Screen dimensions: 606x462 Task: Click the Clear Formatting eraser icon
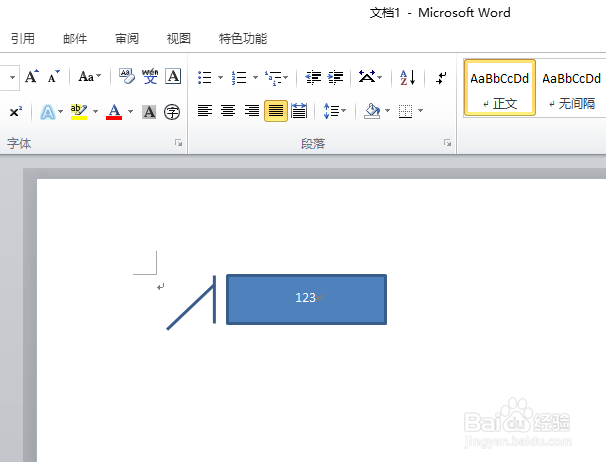pyautogui.click(x=127, y=76)
